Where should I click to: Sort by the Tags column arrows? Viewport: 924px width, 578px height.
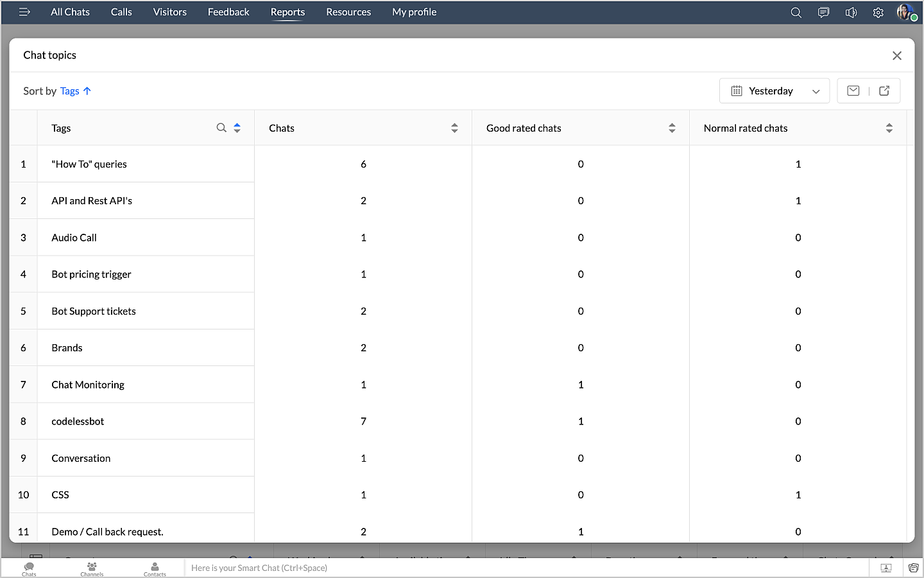point(237,128)
